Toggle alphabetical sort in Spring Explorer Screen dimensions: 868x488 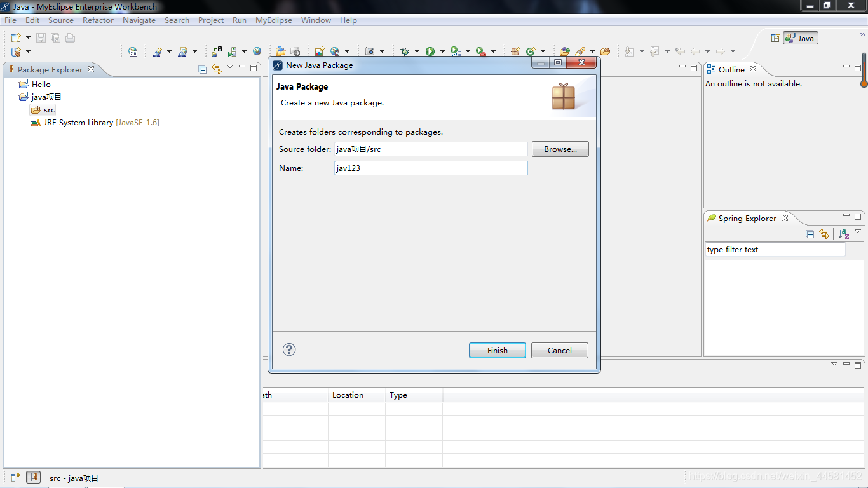tap(844, 234)
